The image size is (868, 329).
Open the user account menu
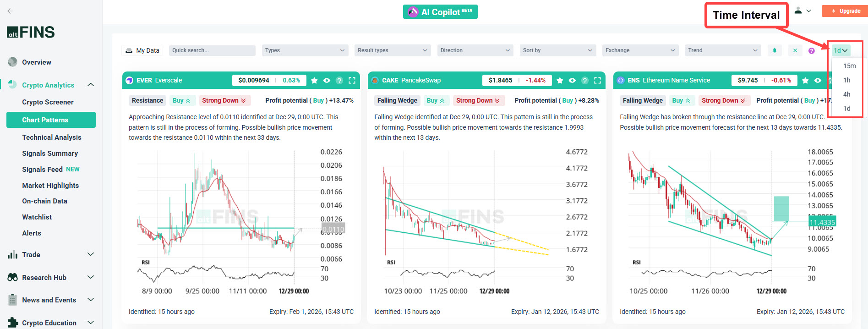click(x=802, y=11)
